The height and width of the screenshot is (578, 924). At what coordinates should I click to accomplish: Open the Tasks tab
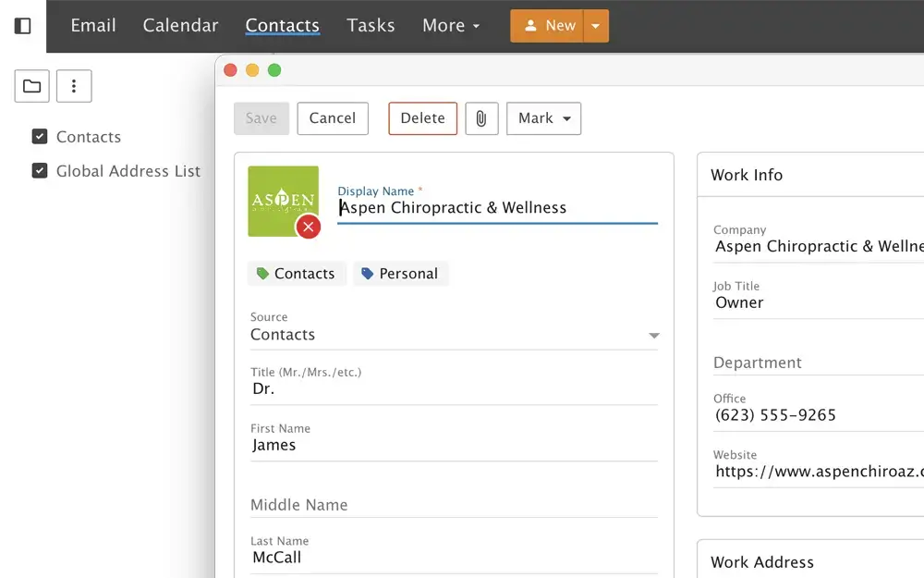pyautogui.click(x=371, y=25)
